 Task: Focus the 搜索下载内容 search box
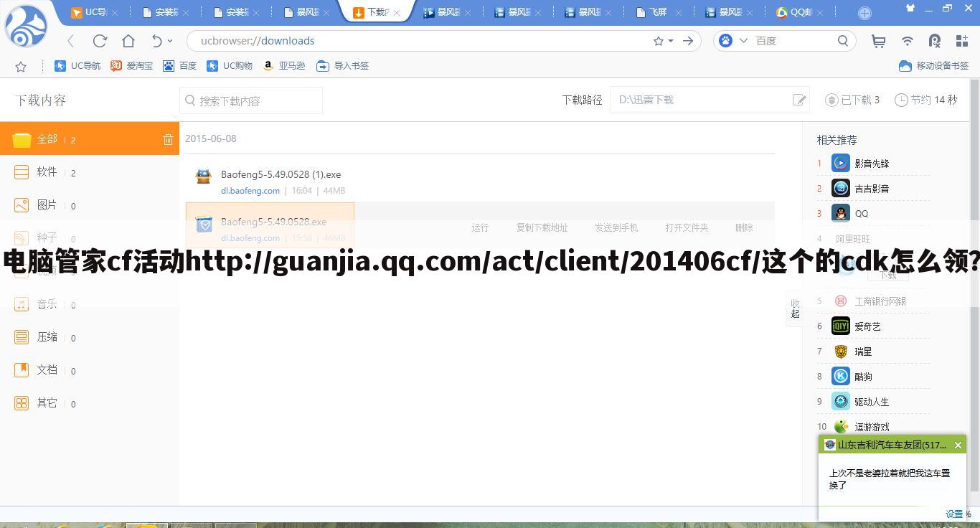click(251, 100)
